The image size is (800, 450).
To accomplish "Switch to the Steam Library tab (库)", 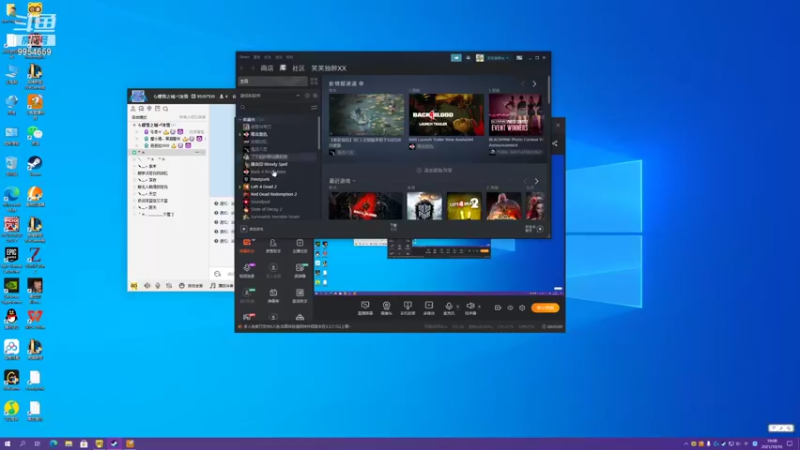I will [283, 68].
